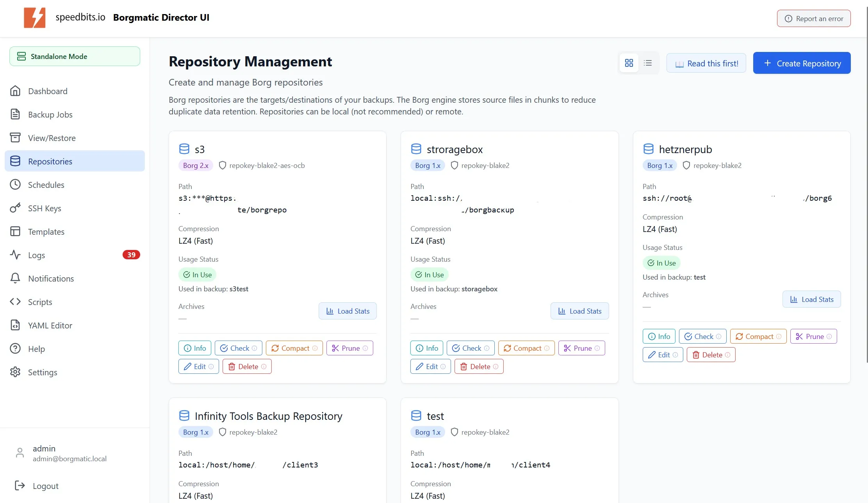Load Stats for hetznerpub repository
Image resolution: width=868 pixels, height=503 pixels.
(x=811, y=299)
